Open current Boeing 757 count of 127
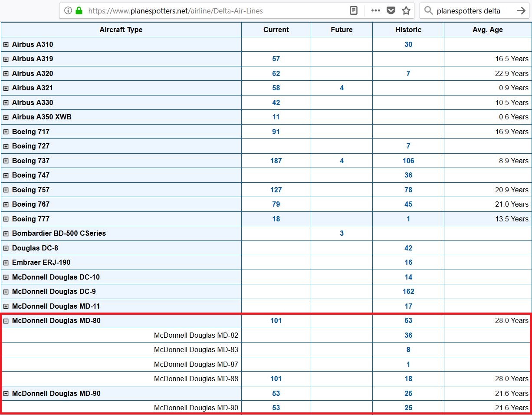The width and height of the screenshot is (532, 415). pyautogui.click(x=276, y=190)
